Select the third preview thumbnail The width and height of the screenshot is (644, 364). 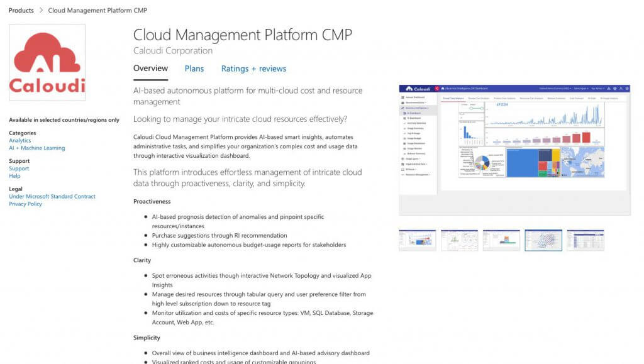click(501, 240)
